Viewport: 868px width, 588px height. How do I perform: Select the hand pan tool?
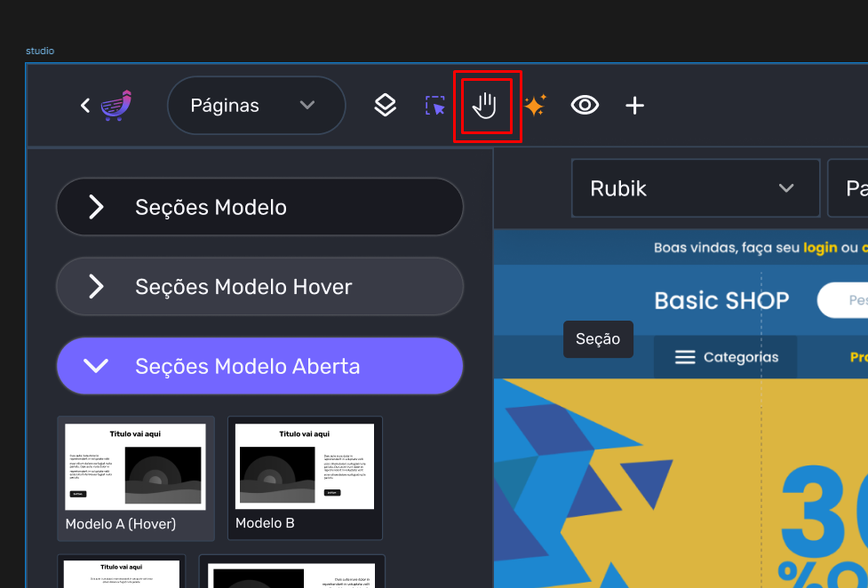(x=484, y=106)
